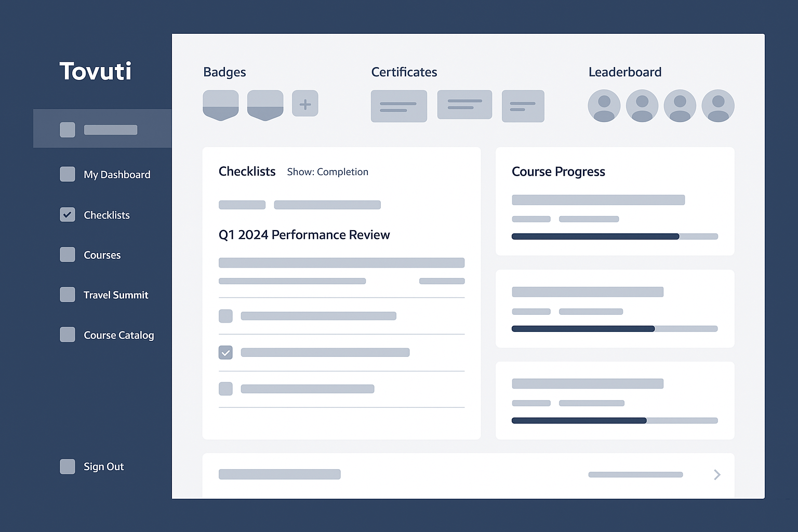Image resolution: width=798 pixels, height=532 pixels.
Task: Open the Show: Completion filter dropdown
Action: [327, 172]
